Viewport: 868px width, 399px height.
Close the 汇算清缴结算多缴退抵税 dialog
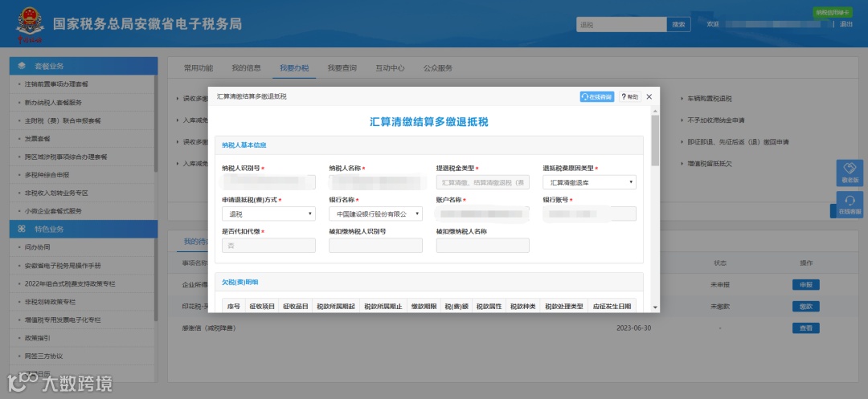click(x=649, y=96)
